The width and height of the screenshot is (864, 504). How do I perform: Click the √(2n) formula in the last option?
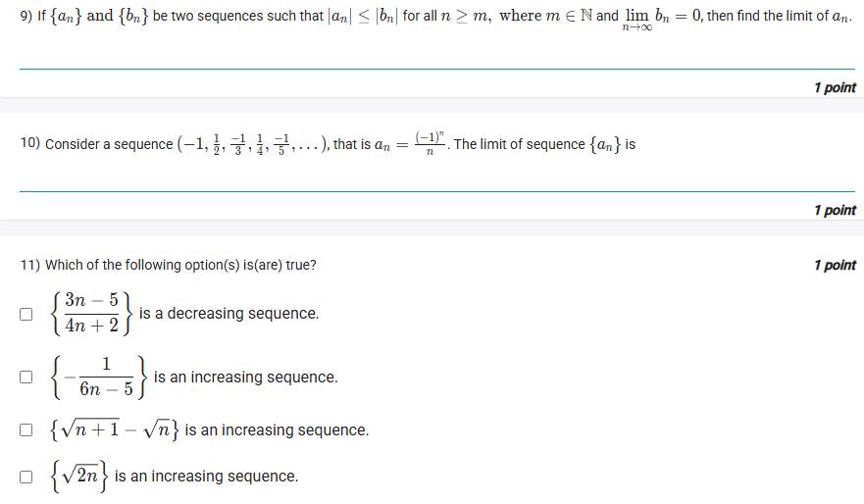coord(79,476)
